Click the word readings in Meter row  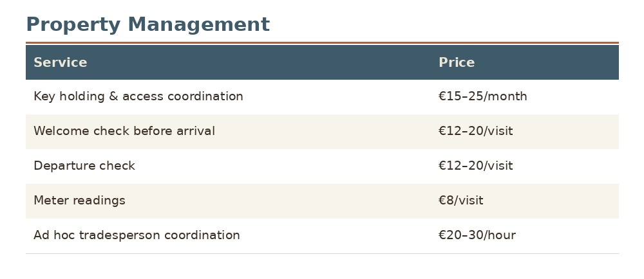[x=99, y=201]
